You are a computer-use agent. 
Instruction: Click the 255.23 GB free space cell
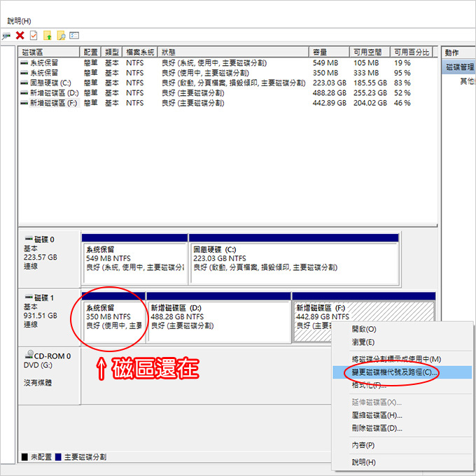tap(370, 93)
